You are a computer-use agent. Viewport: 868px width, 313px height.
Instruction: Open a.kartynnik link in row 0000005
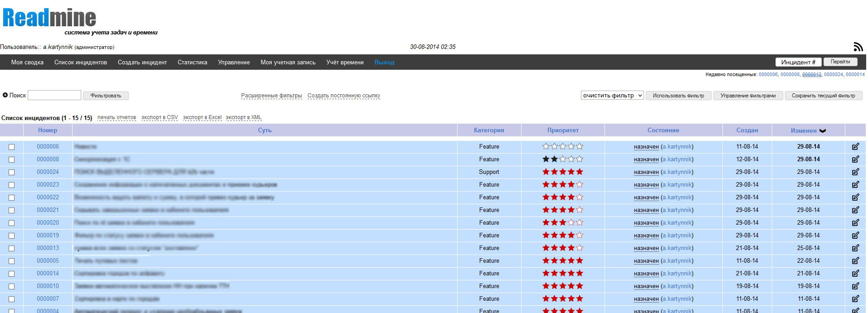click(677, 261)
